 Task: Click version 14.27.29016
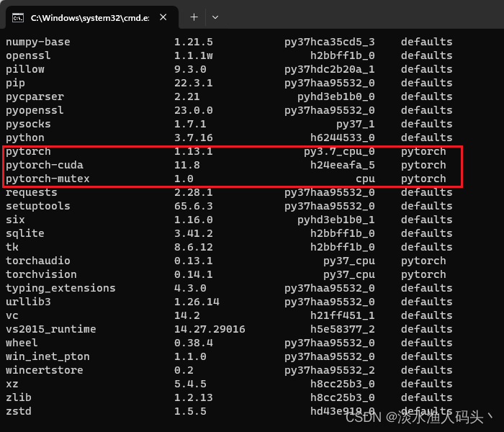[x=210, y=329]
